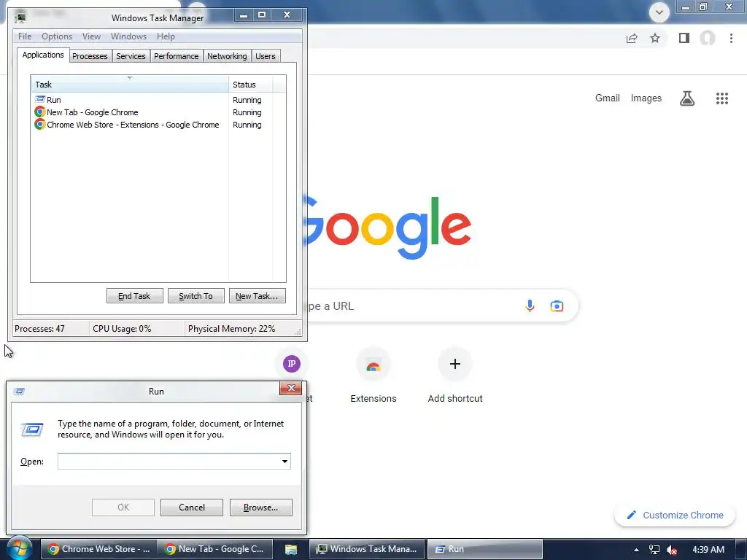
Task: Switch to the Users tab
Action: (x=266, y=56)
